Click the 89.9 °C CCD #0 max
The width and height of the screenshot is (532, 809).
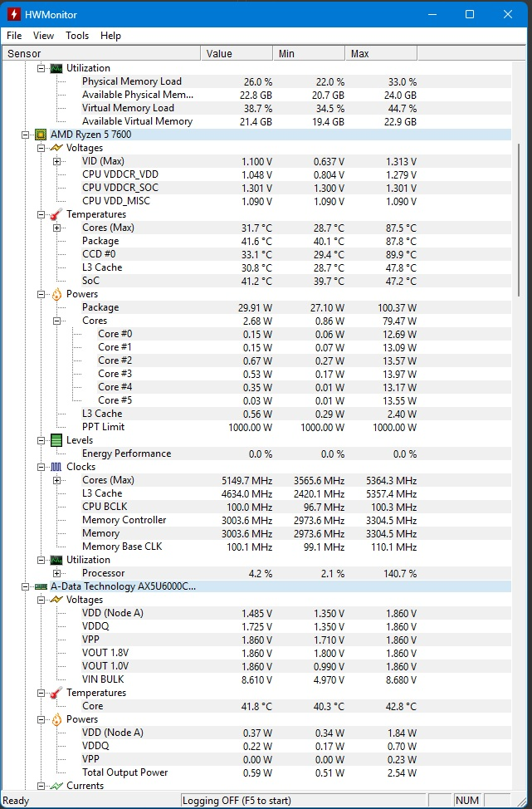click(402, 255)
